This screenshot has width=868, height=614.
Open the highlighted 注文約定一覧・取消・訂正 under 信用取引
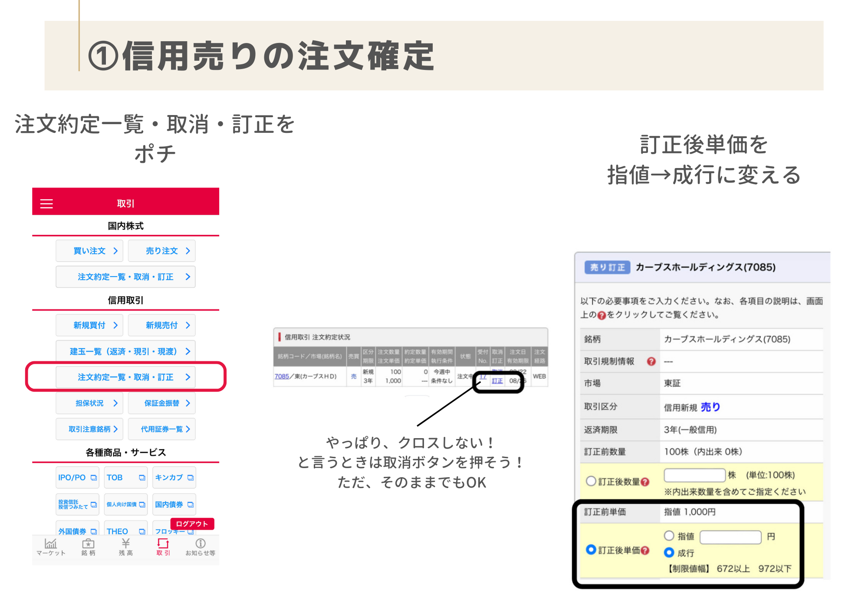point(125,377)
